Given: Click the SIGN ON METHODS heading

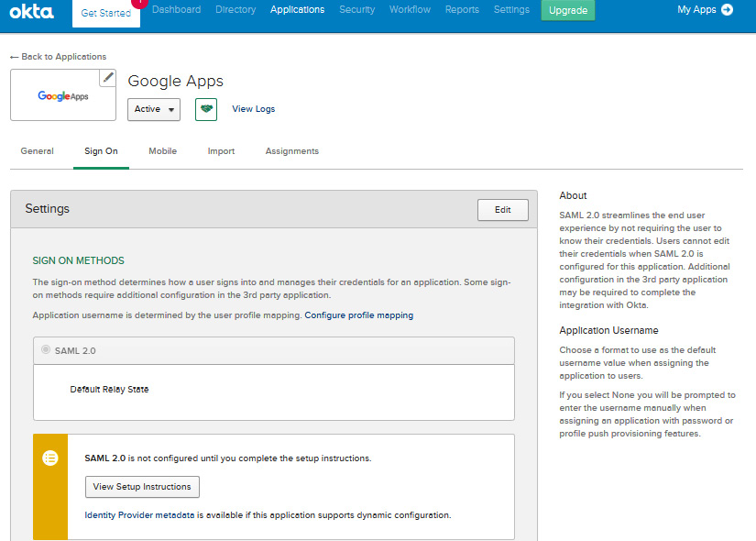Looking at the screenshot, I should (78, 260).
